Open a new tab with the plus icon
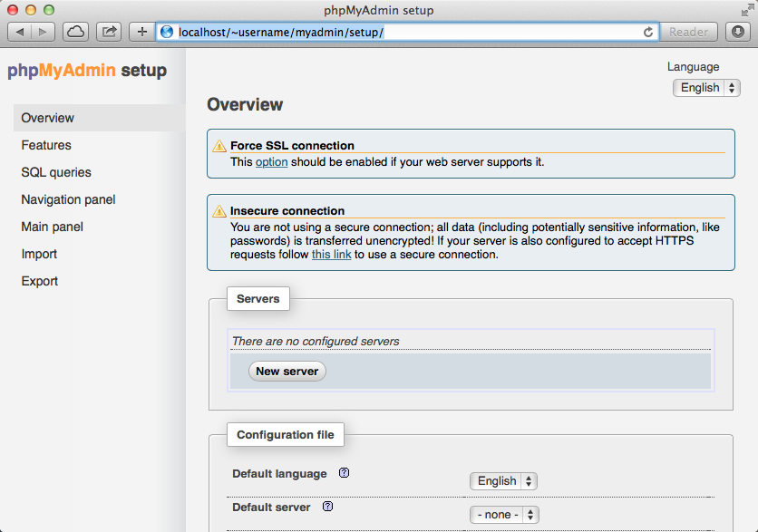Screen dimensions: 758x532 [x=141, y=30]
